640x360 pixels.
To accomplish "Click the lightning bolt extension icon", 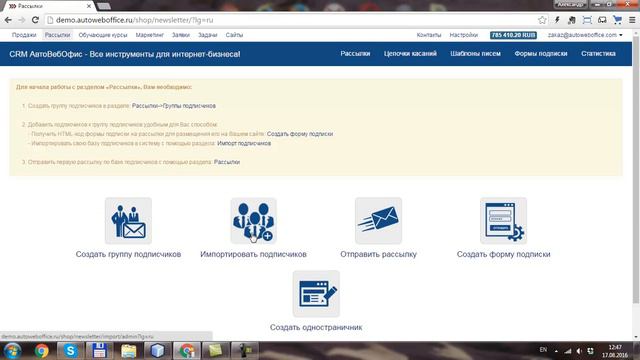I will [x=557, y=20].
